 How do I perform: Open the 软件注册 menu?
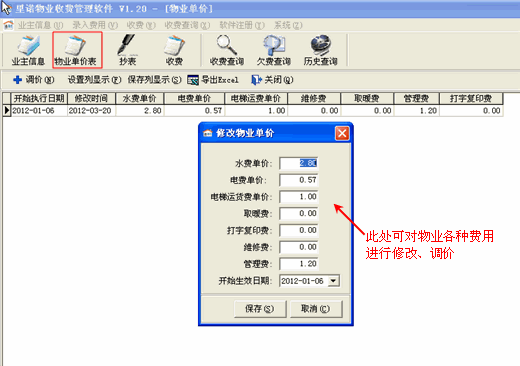(242, 25)
